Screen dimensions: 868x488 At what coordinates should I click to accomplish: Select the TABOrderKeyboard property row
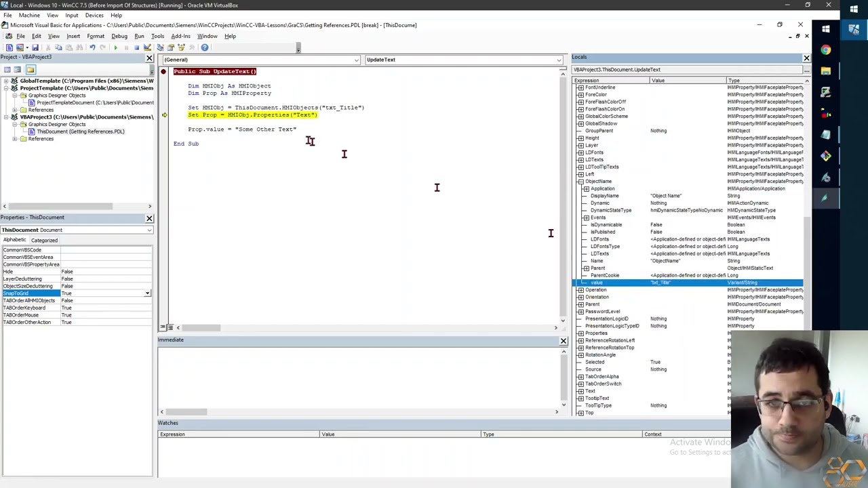pos(77,308)
